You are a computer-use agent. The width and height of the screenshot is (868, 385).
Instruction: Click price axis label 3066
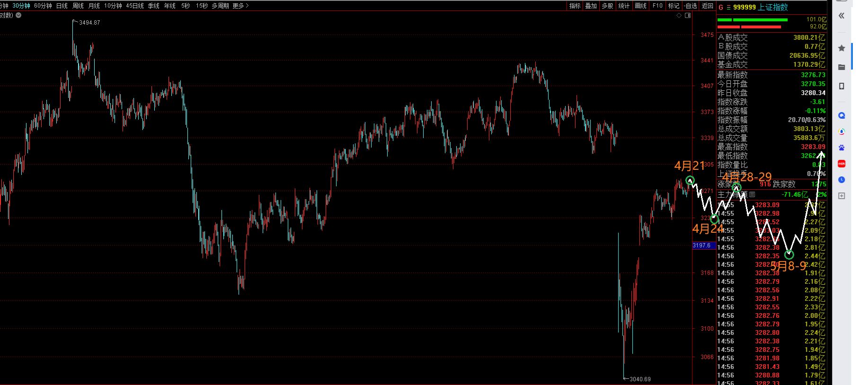click(707, 357)
